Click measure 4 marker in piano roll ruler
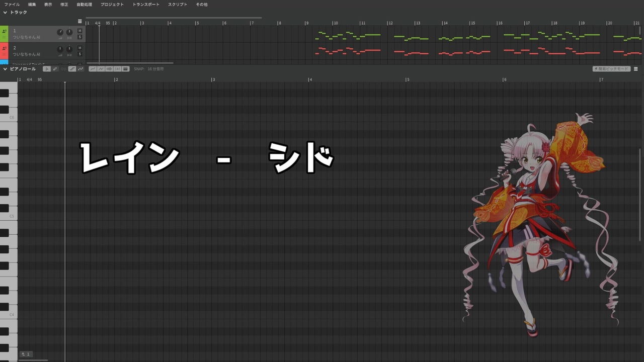This screenshot has width=644, height=362. pyautogui.click(x=310, y=79)
